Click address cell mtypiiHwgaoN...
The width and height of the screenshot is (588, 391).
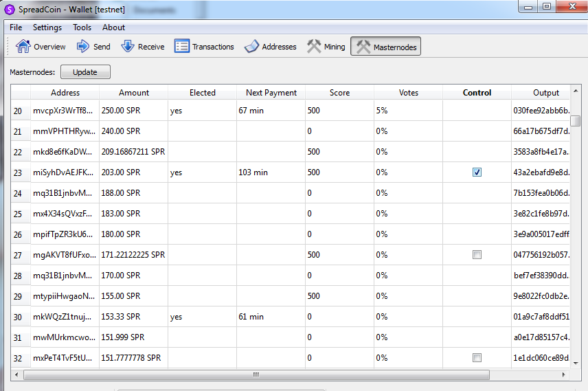[x=65, y=296]
